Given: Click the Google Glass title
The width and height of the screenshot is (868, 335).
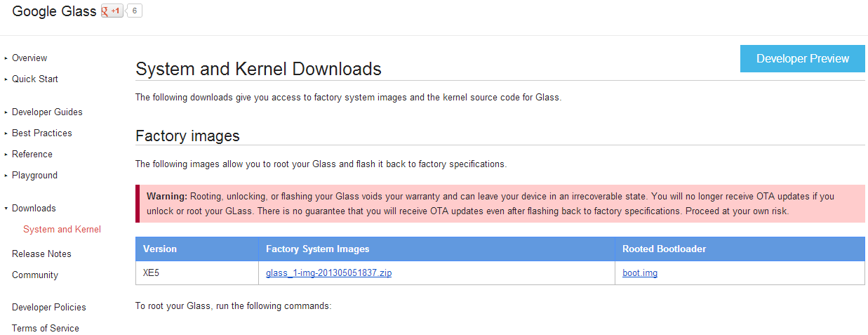Looking at the screenshot, I should coord(54,11).
